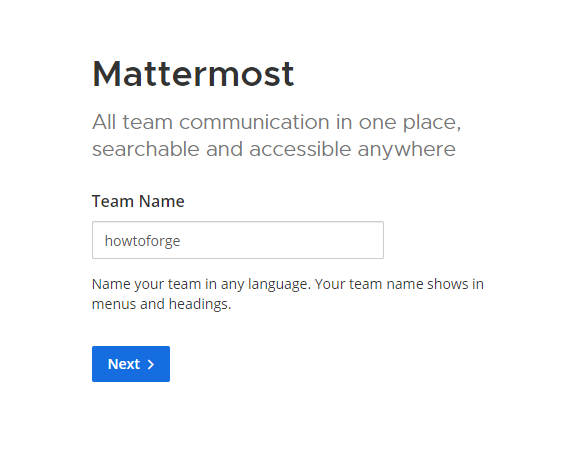Image resolution: width=577 pixels, height=455 pixels.
Task: Click the Mattermost heading
Action: tap(193, 74)
